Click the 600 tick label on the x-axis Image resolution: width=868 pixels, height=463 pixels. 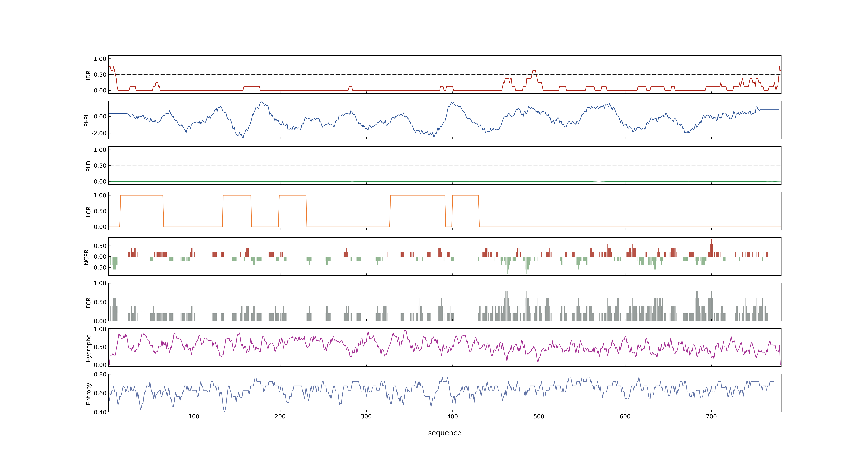(x=625, y=416)
